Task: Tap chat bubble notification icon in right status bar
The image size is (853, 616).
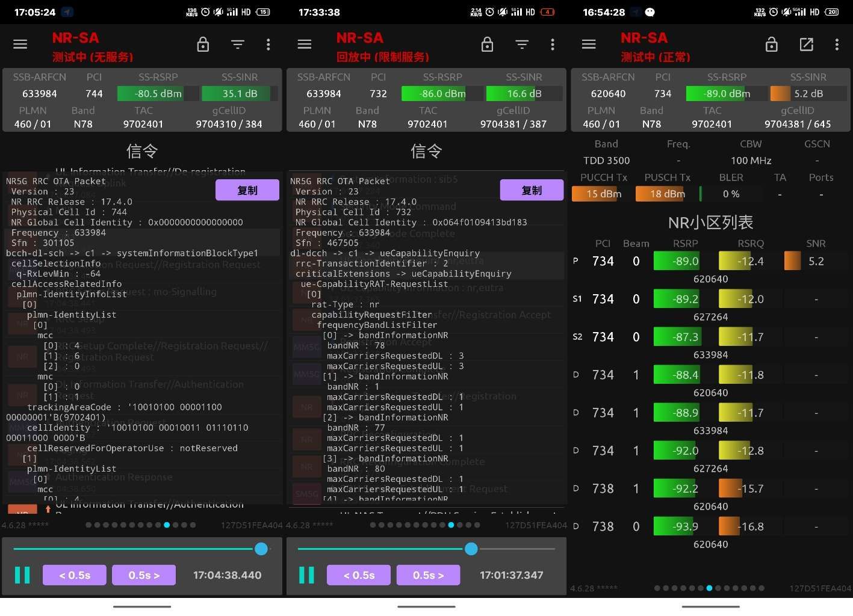Action: (650, 12)
